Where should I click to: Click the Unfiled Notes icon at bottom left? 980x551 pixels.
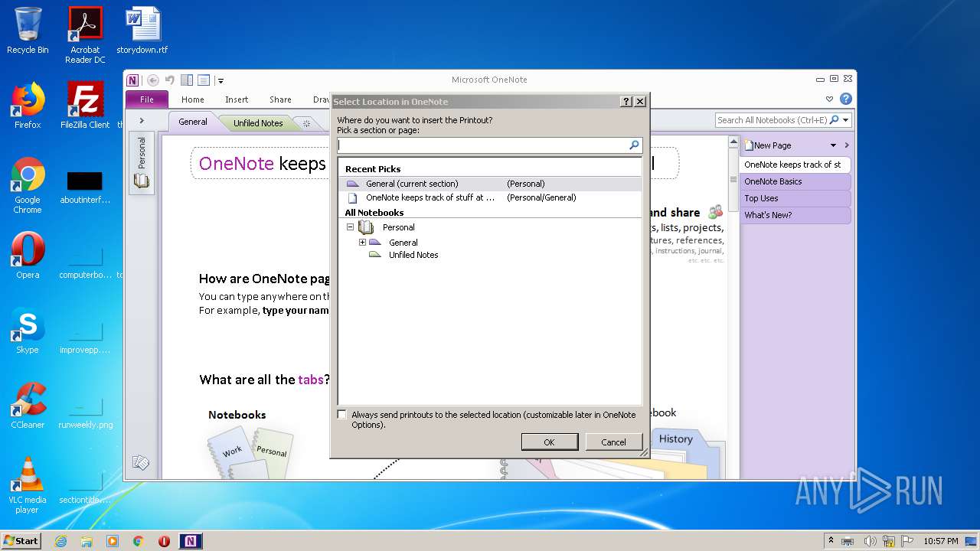[x=140, y=462]
